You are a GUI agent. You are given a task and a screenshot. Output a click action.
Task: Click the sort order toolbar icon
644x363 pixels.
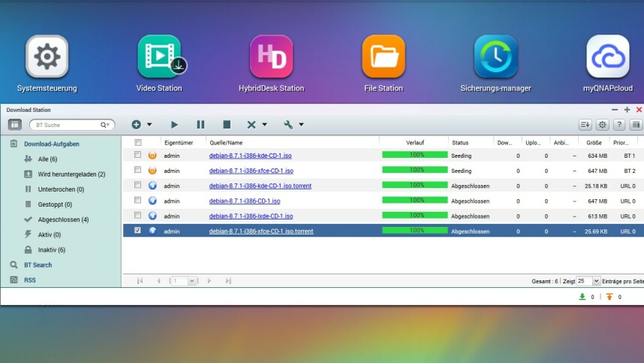tap(585, 125)
